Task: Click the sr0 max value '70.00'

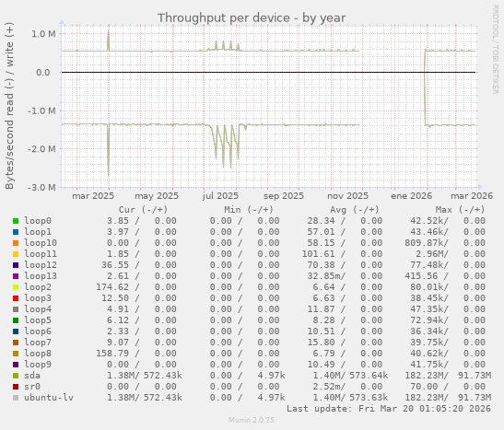Action: 424,387
